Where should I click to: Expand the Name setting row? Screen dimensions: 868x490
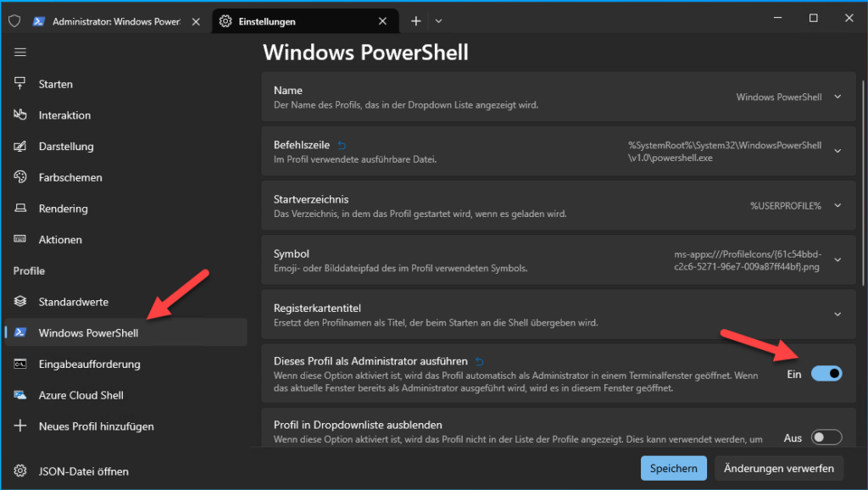click(x=837, y=97)
